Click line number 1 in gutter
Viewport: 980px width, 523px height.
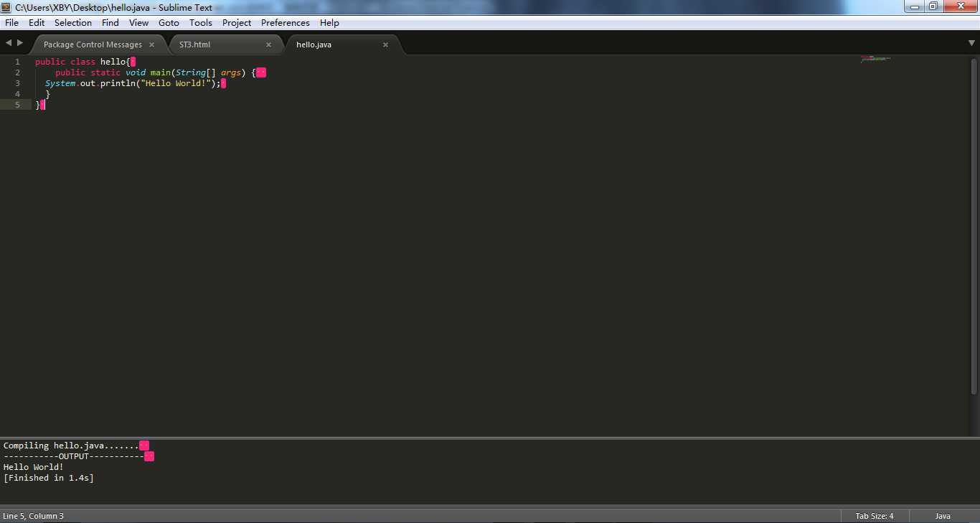click(x=17, y=62)
